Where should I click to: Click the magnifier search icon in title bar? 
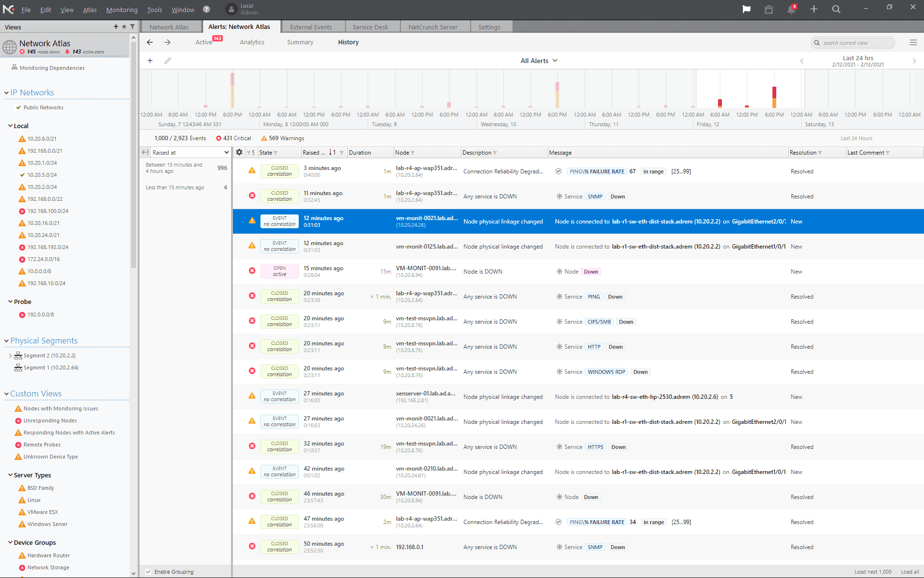[x=836, y=9]
